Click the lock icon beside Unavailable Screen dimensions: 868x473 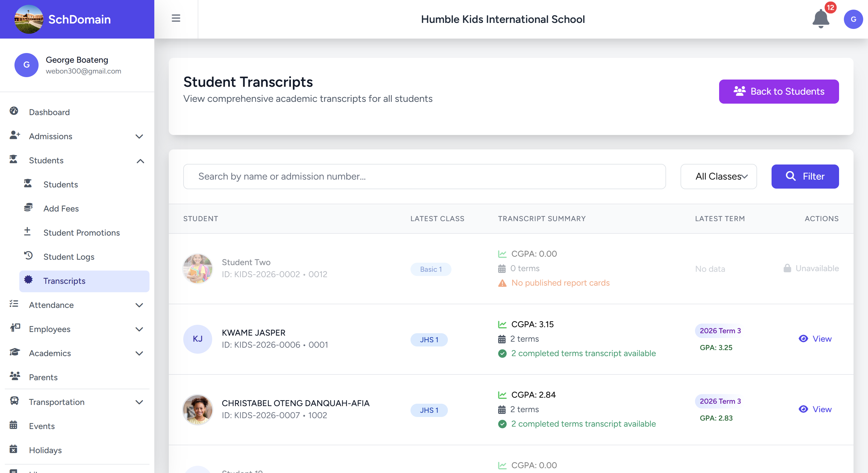coord(787,268)
